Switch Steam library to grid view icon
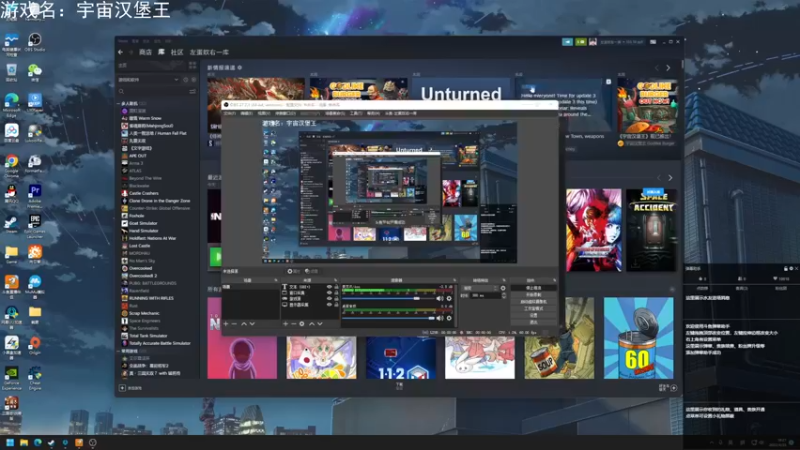 pos(192,65)
